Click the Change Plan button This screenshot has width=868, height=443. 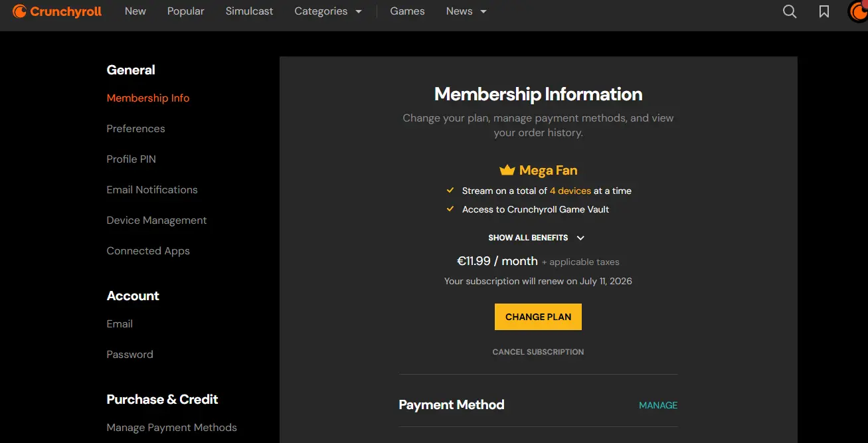coord(538,317)
